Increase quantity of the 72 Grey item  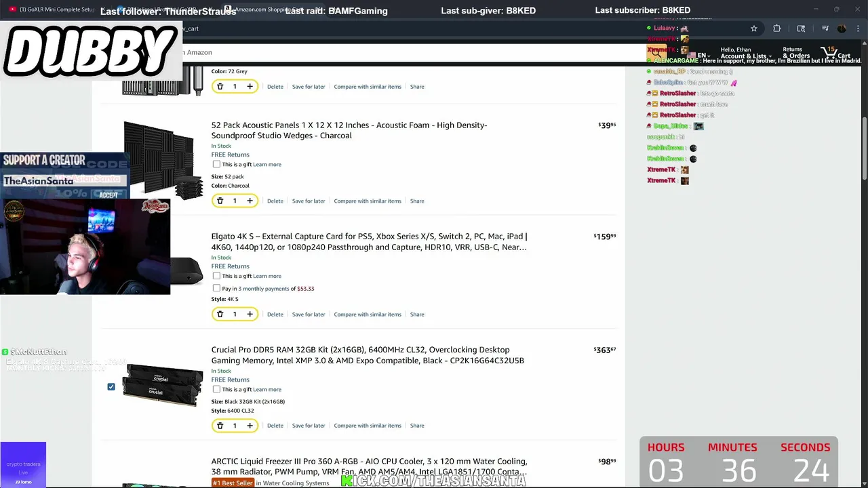(250, 87)
